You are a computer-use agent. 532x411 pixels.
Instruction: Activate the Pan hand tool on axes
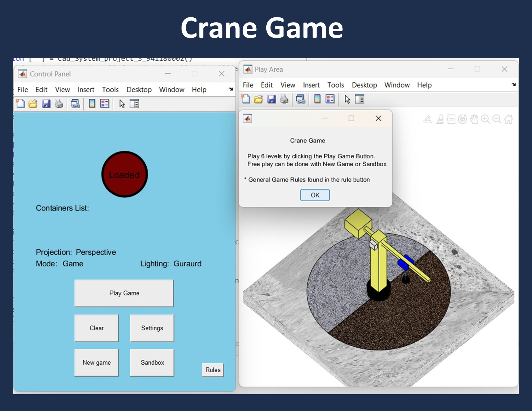tap(474, 119)
